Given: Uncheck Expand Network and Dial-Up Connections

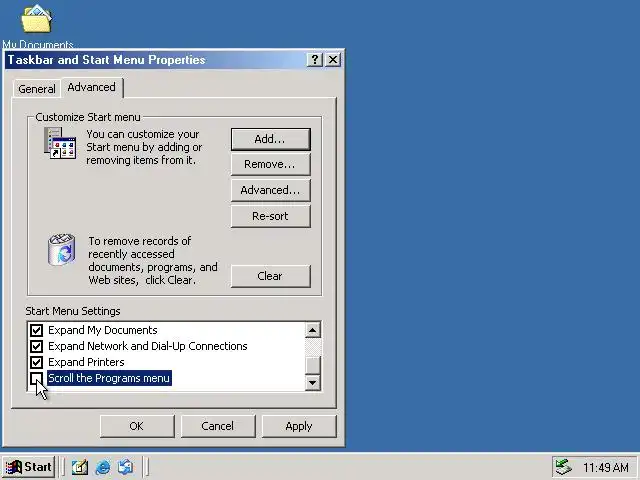Looking at the screenshot, I should pyautogui.click(x=36, y=347).
